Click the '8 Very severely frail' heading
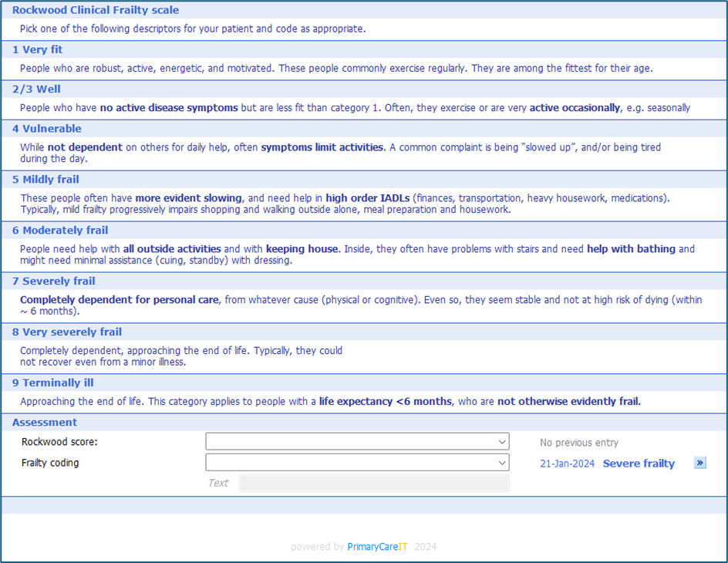This screenshot has width=728, height=563. pyautogui.click(x=67, y=332)
